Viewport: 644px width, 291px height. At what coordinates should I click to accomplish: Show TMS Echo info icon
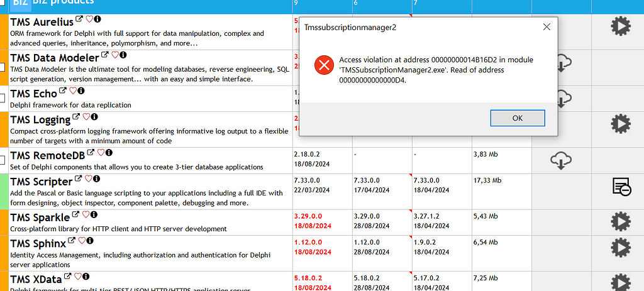[x=81, y=91]
